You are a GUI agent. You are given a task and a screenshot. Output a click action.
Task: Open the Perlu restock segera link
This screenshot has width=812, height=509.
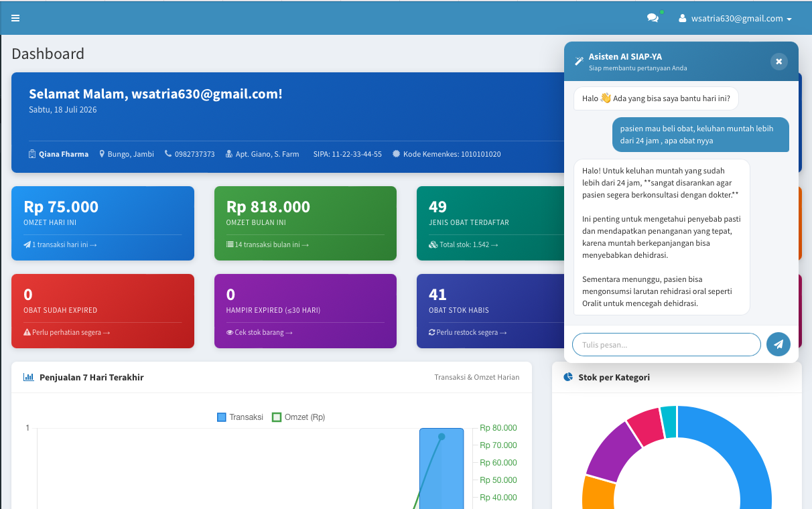coord(468,332)
